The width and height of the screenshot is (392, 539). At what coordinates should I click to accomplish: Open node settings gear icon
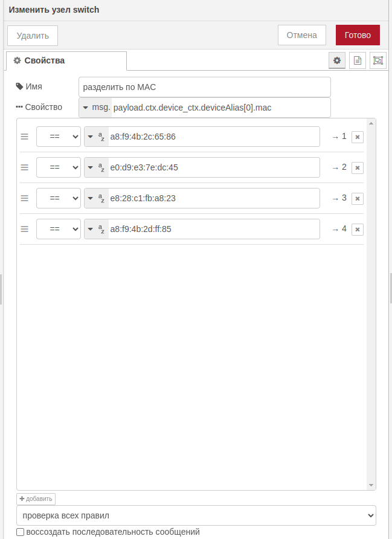337,60
